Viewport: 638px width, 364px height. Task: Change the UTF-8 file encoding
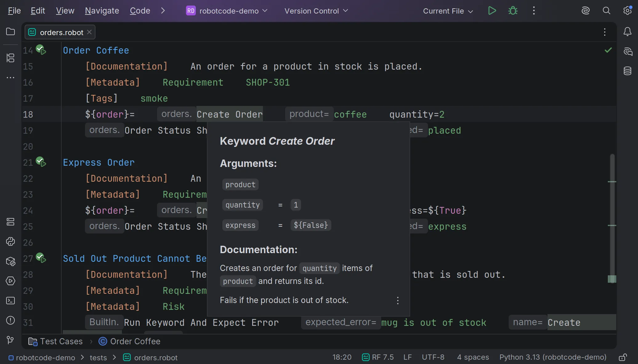[433, 357]
